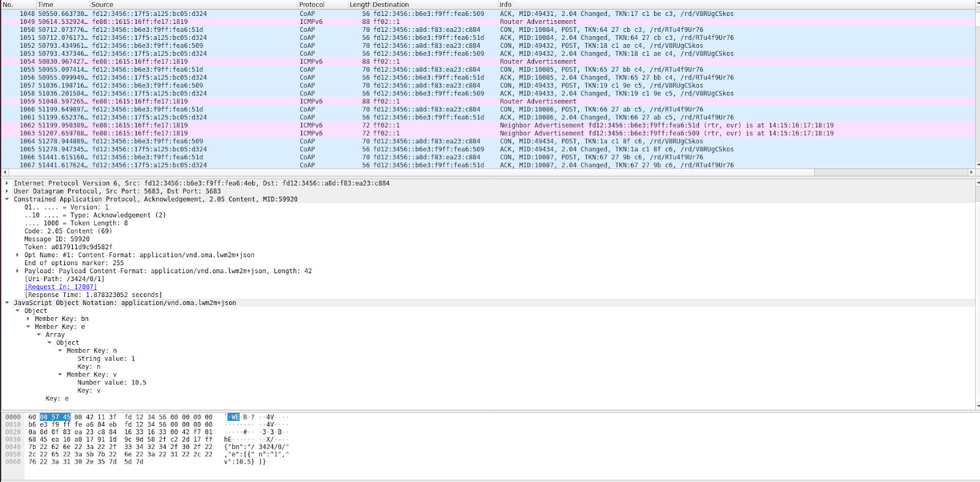This screenshot has width=980, height=482.
Task: Select packet 1060 CON MID:10086
Action: (x=488, y=109)
